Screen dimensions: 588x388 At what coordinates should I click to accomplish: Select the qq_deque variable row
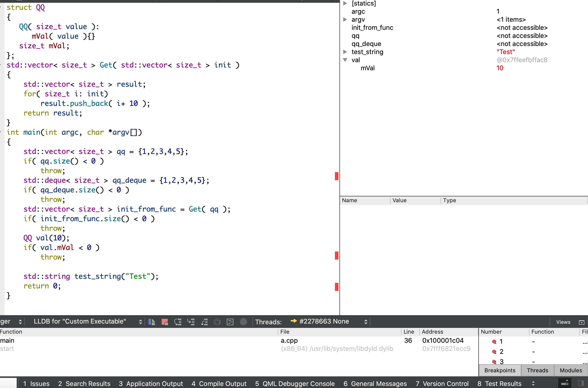point(464,44)
